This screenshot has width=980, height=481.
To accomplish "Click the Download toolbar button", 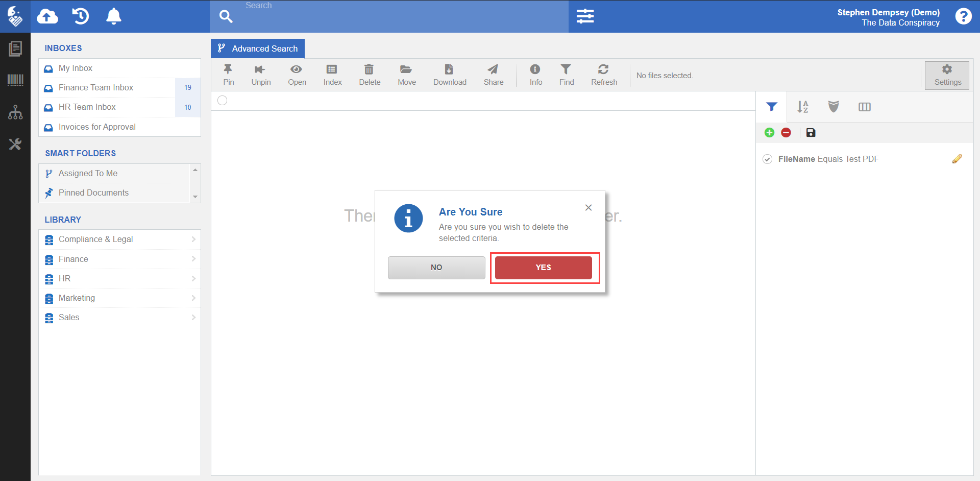I will (450, 75).
